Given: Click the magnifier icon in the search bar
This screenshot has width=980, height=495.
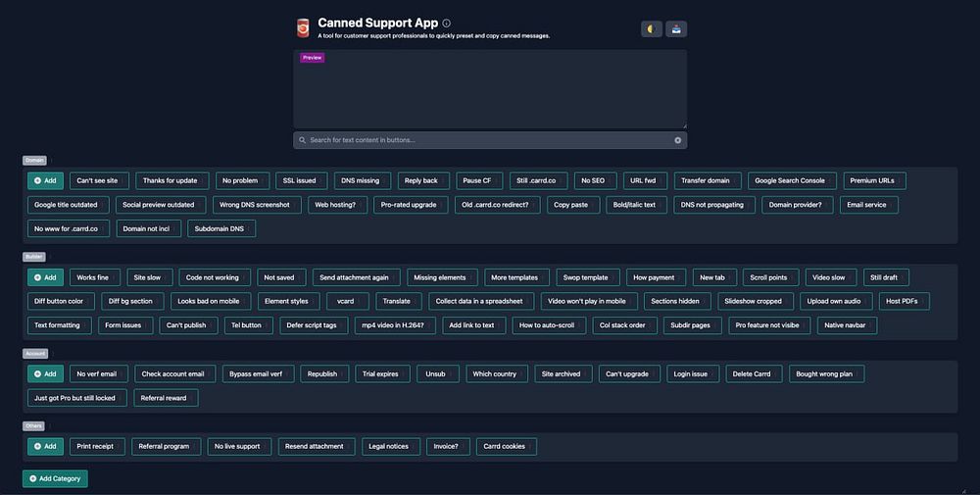Looking at the screenshot, I should pos(303,140).
